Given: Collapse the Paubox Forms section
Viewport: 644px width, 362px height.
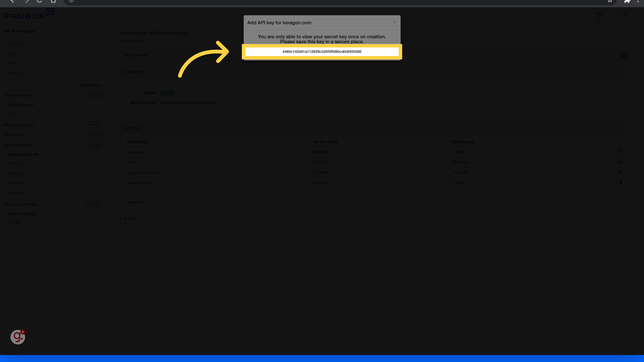Looking at the screenshot, I should click(x=19, y=105).
